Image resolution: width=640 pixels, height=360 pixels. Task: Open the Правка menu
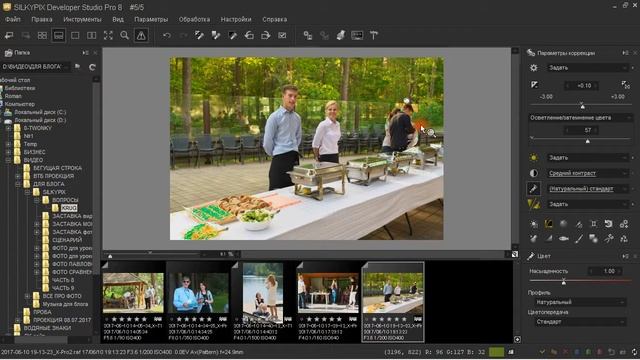coord(42,19)
